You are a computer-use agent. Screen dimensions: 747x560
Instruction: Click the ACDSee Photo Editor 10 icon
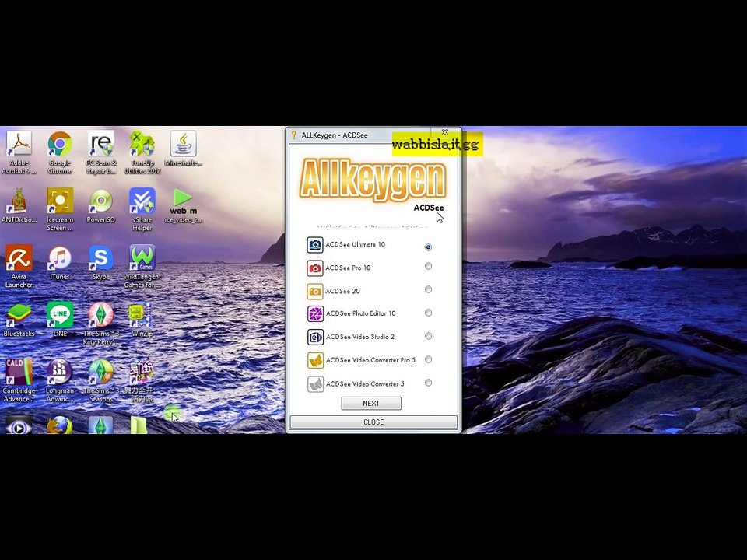(x=315, y=313)
